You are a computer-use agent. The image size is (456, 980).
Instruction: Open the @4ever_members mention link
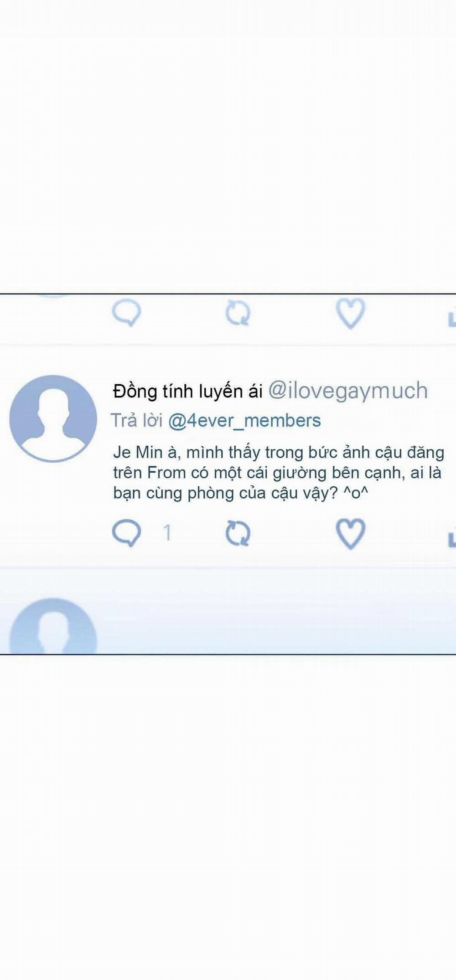[x=244, y=421]
